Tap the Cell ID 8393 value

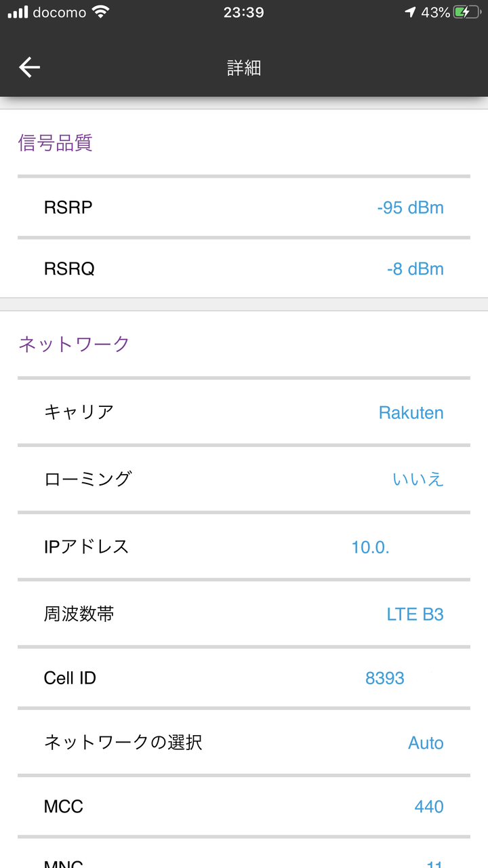point(385,678)
